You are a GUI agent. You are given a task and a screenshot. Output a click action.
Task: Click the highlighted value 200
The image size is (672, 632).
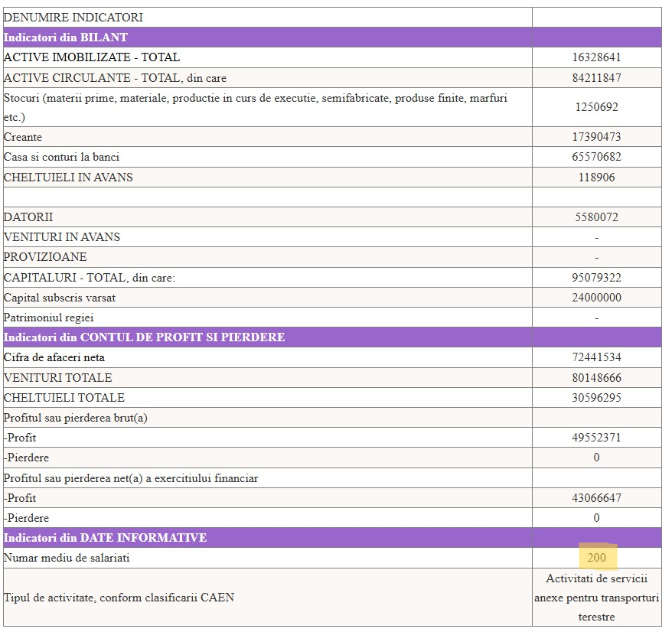coord(596,558)
